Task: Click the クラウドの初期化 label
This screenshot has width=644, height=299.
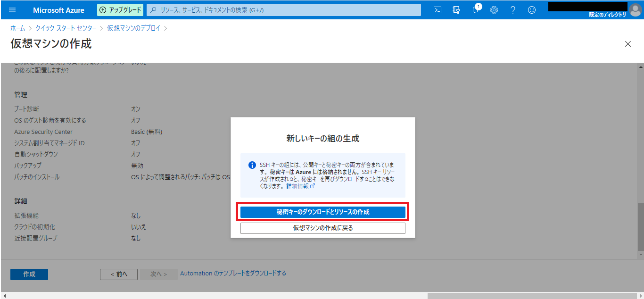Action: 34,227
